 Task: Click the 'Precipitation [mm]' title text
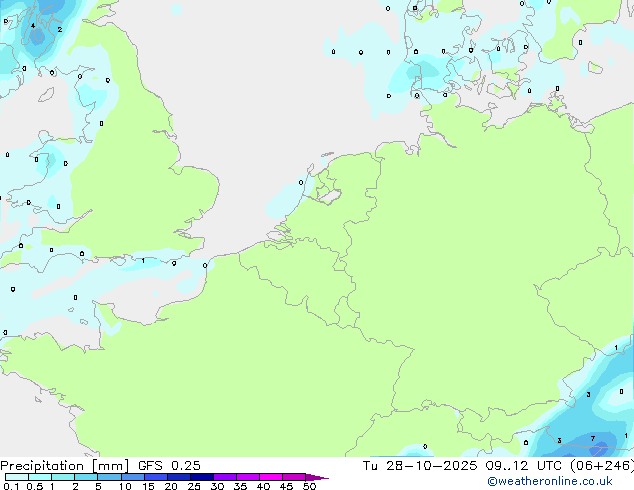[65, 466]
